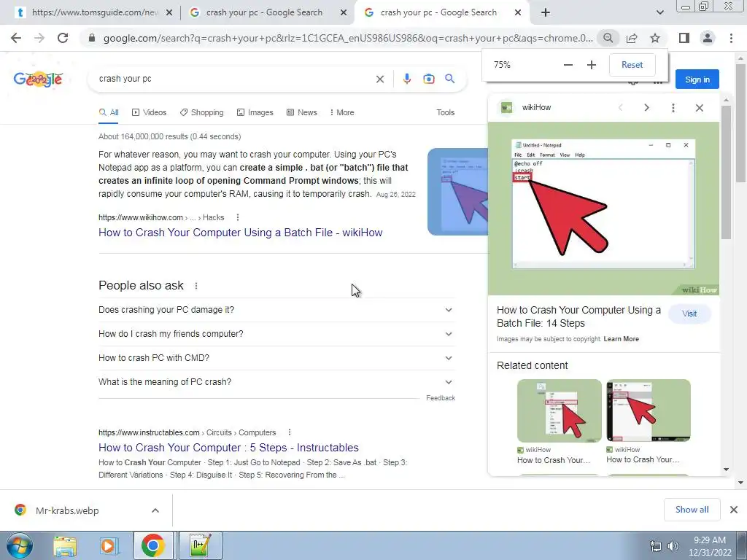This screenshot has height=560, width=747.
Task: Clear the search box text
Action: click(379, 79)
